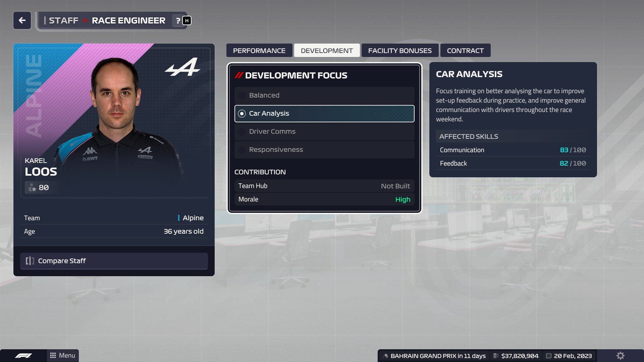Click the F1 logo in bottom bar
The height and width of the screenshot is (362, 644).
click(x=23, y=356)
